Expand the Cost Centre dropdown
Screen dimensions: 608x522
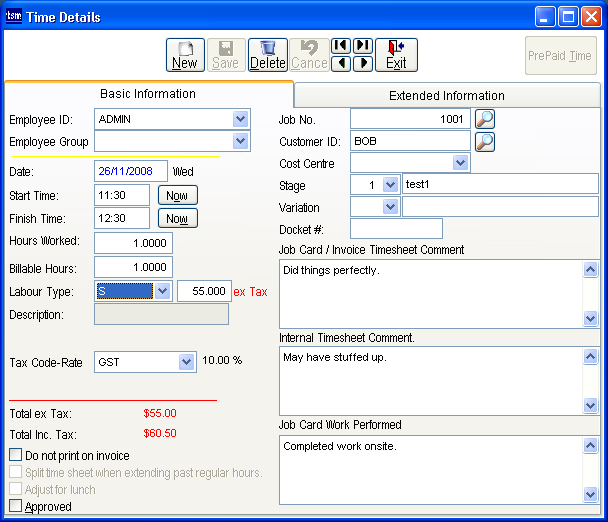[x=460, y=163]
